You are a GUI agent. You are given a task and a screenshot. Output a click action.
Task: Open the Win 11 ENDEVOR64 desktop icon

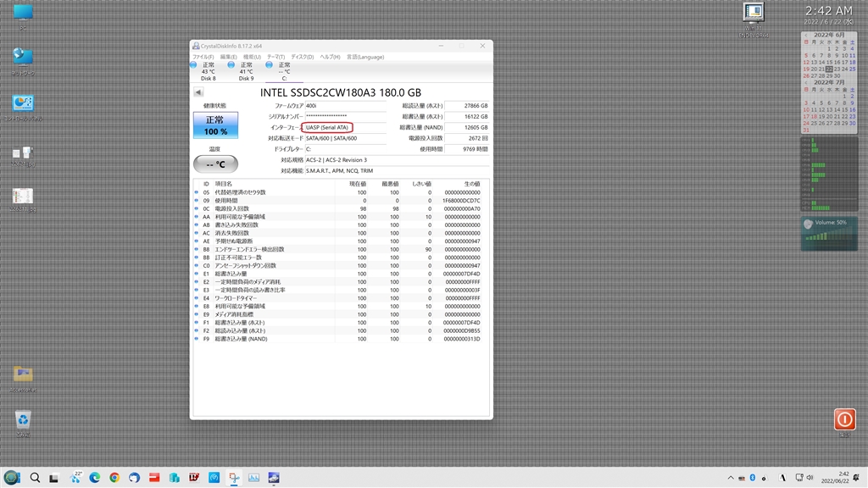point(754,19)
